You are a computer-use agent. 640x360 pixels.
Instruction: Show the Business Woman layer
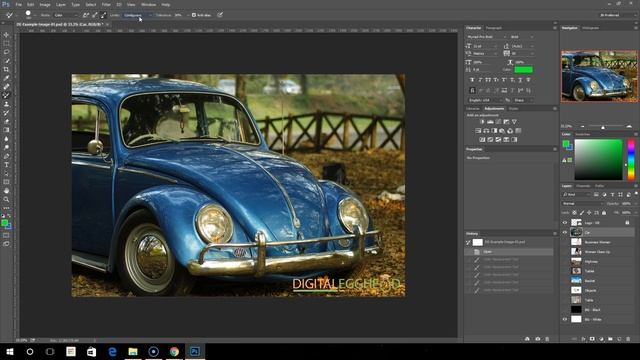565,242
